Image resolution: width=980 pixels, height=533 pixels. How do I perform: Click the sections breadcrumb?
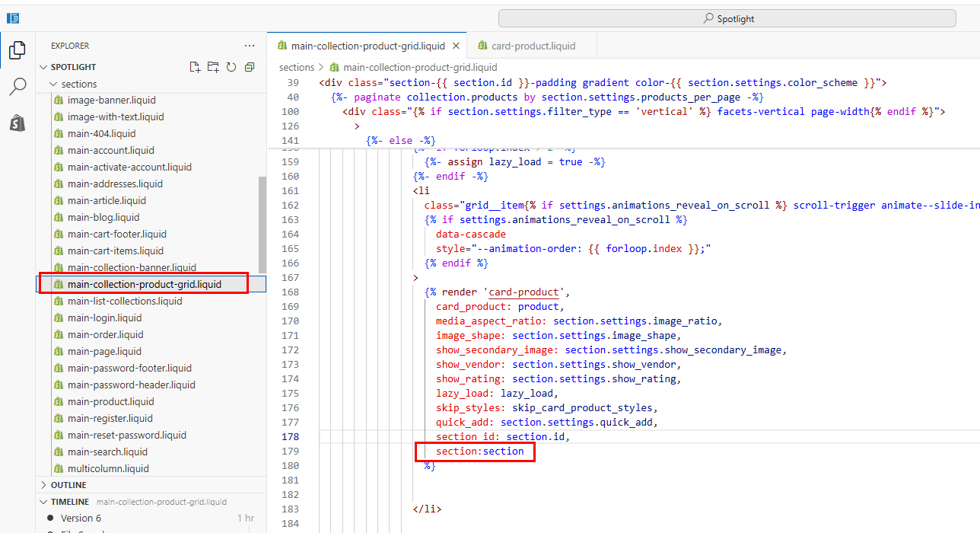coord(297,67)
